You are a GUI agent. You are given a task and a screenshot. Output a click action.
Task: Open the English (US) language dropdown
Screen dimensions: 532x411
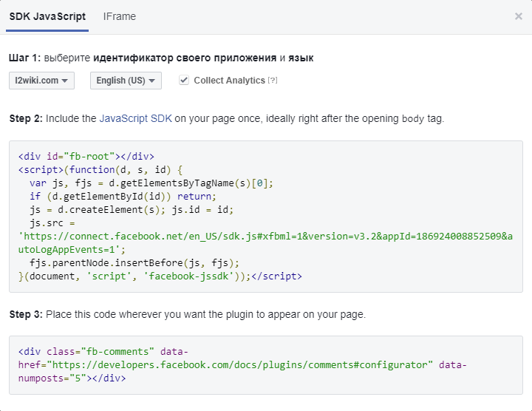coord(126,81)
